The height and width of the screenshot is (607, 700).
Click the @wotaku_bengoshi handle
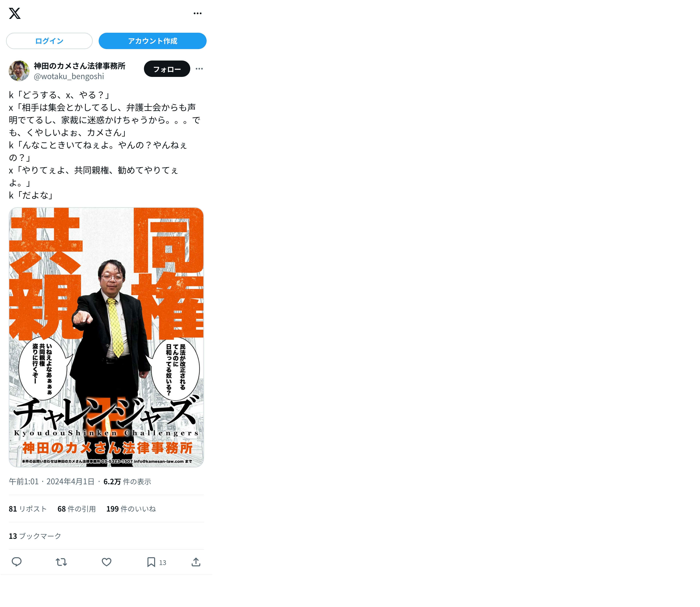click(69, 76)
